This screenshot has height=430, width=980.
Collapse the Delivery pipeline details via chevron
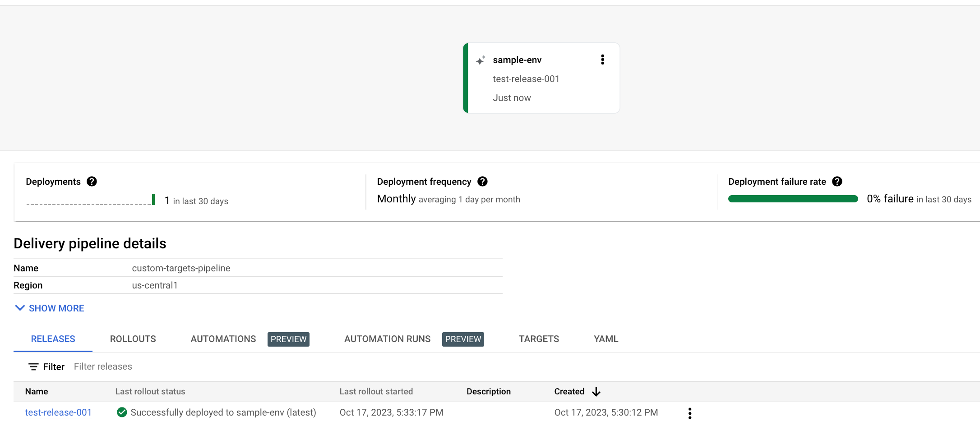(19, 308)
